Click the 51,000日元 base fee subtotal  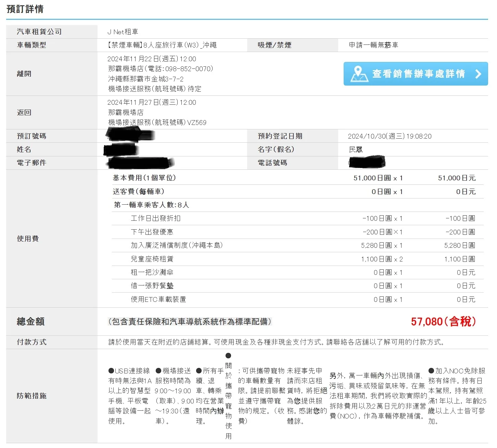[x=457, y=178]
